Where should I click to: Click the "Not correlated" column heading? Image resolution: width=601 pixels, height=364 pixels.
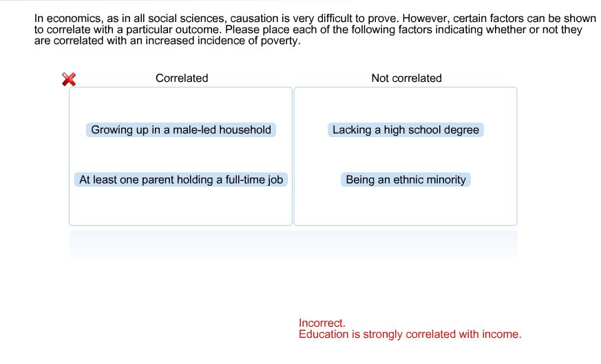coord(406,78)
